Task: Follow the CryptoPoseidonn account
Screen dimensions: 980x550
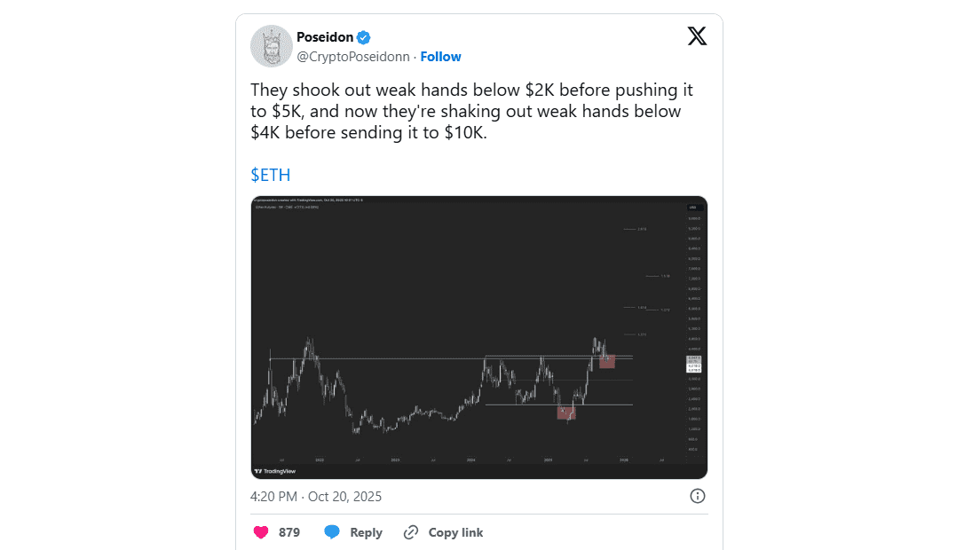Action: pos(440,57)
